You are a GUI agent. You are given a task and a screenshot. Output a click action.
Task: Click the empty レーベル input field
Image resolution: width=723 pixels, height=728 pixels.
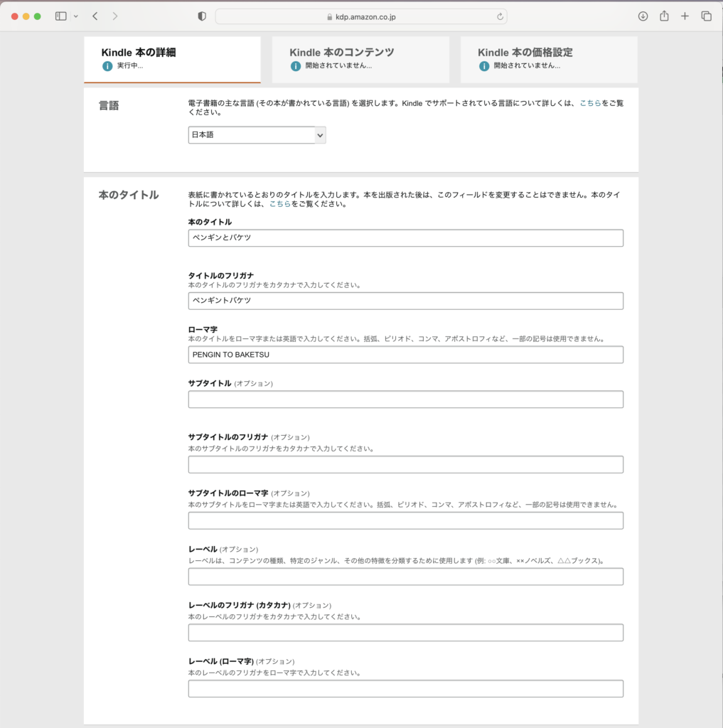click(405, 577)
